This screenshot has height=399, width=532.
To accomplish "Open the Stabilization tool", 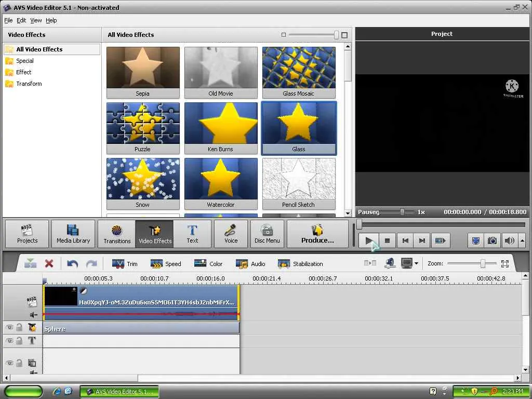I will click(x=300, y=263).
